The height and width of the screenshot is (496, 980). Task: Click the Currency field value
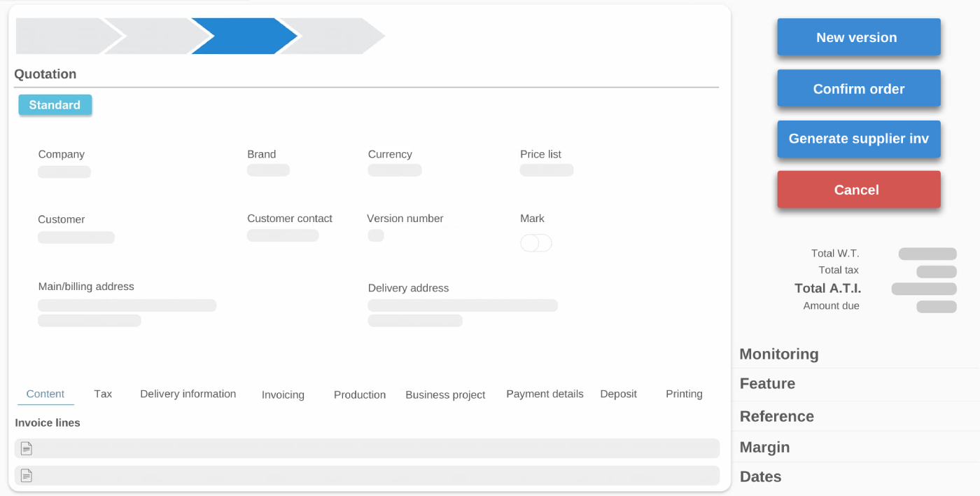(x=395, y=170)
